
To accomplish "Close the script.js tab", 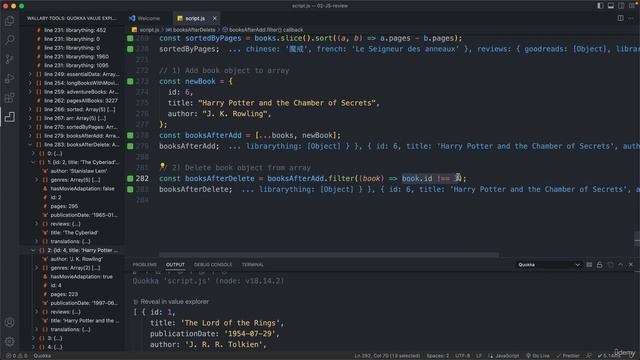I will pyautogui.click(x=214, y=18).
